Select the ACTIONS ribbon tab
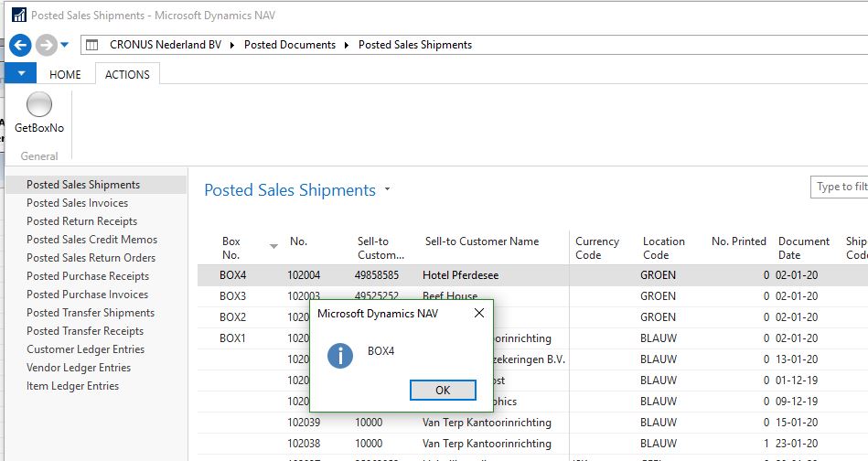This screenshot has height=461, width=868. (127, 74)
